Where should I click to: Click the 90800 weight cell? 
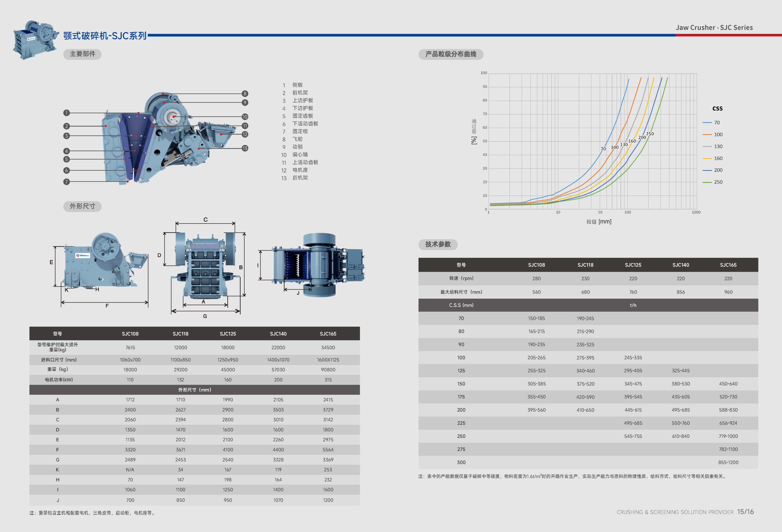click(328, 369)
